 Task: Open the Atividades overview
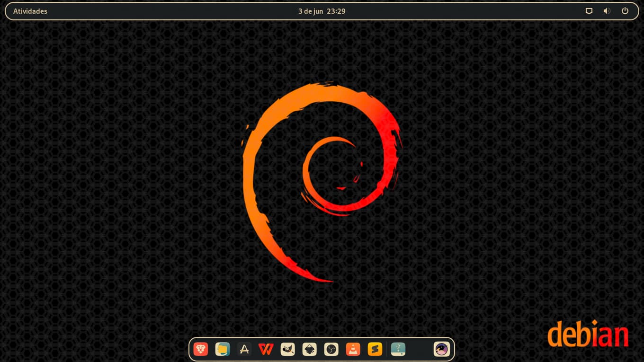[x=30, y=11]
